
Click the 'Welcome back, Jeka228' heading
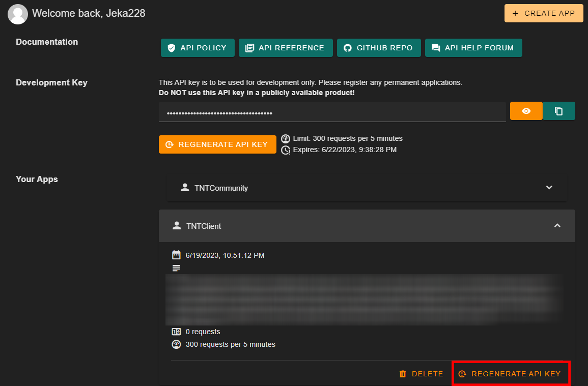[x=89, y=14]
